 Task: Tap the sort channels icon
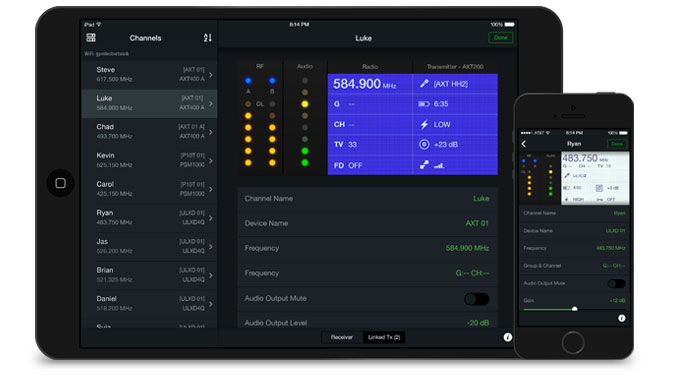[207, 38]
